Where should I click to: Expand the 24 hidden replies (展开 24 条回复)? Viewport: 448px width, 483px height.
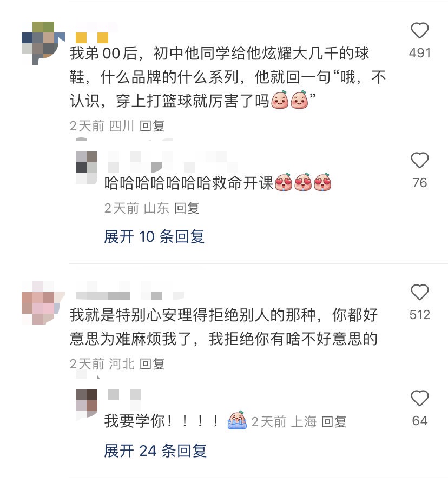click(x=155, y=451)
